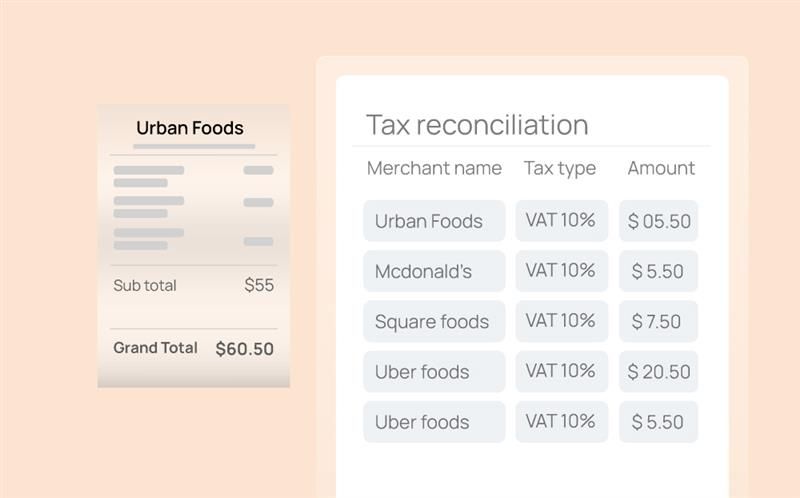Image resolution: width=800 pixels, height=498 pixels.
Task: Click the Square foods merchant cell
Action: (434, 321)
